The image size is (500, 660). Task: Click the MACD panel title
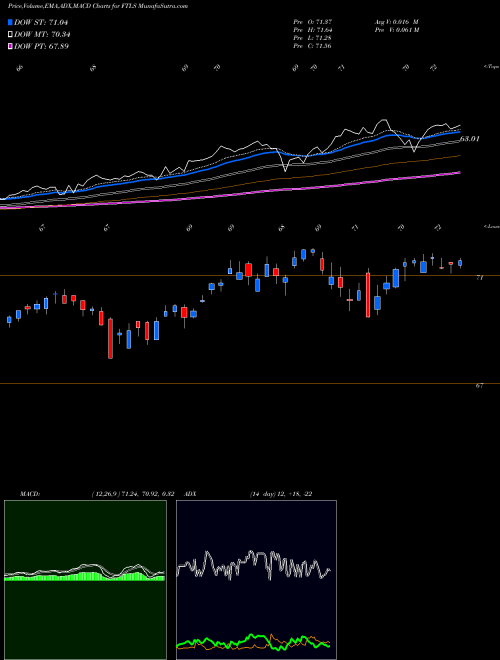[x=30, y=494]
